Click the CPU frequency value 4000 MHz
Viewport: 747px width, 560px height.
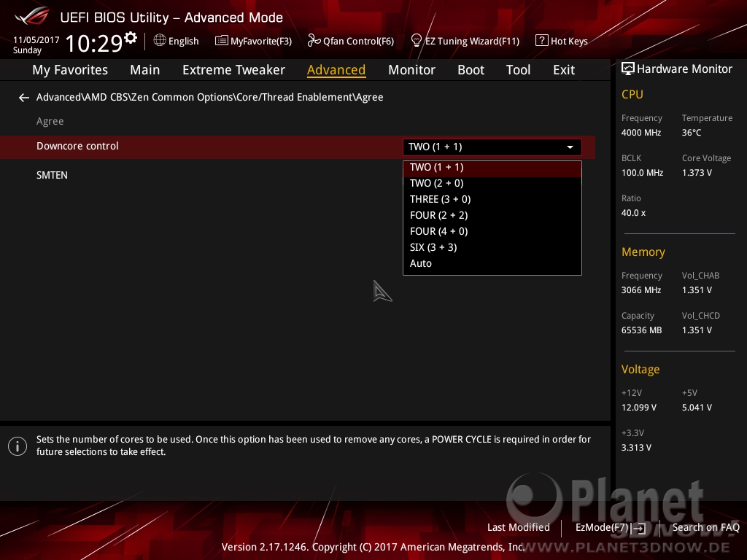(641, 133)
